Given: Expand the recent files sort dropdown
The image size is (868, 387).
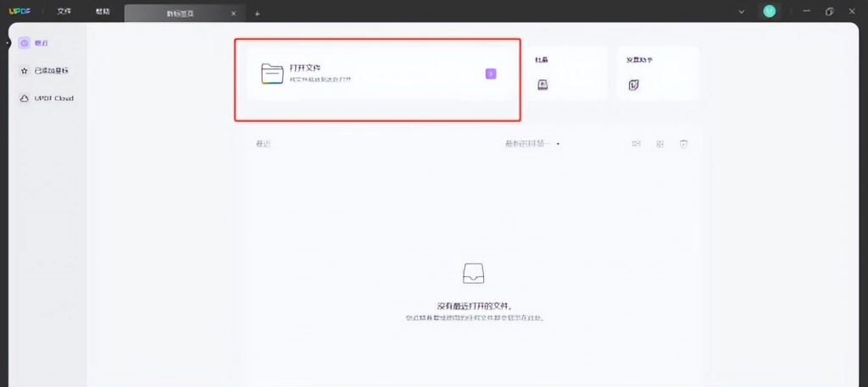Looking at the screenshot, I should 532,144.
